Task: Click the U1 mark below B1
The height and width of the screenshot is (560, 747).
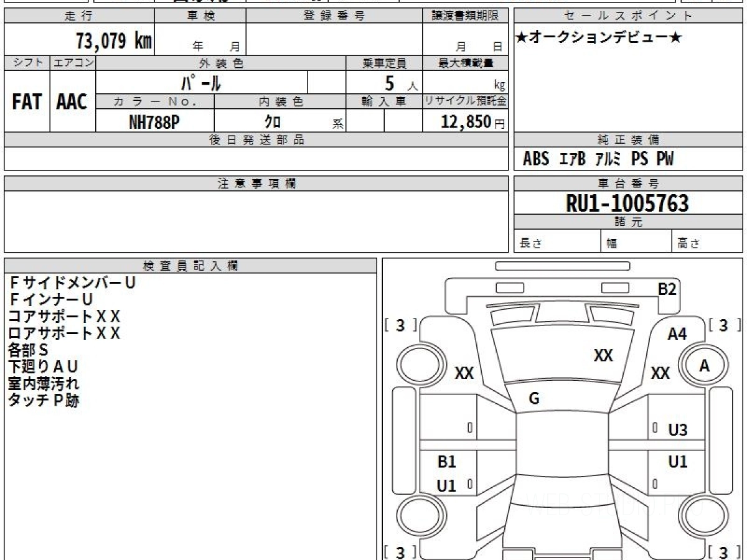Action: (x=446, y=486)
